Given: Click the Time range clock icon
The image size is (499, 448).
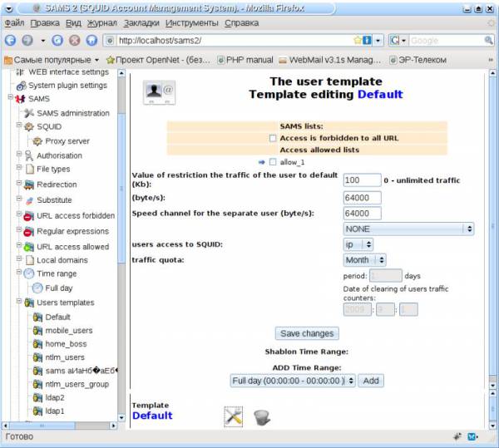Looking at the screenshot, I should click(x=29, y=273).
